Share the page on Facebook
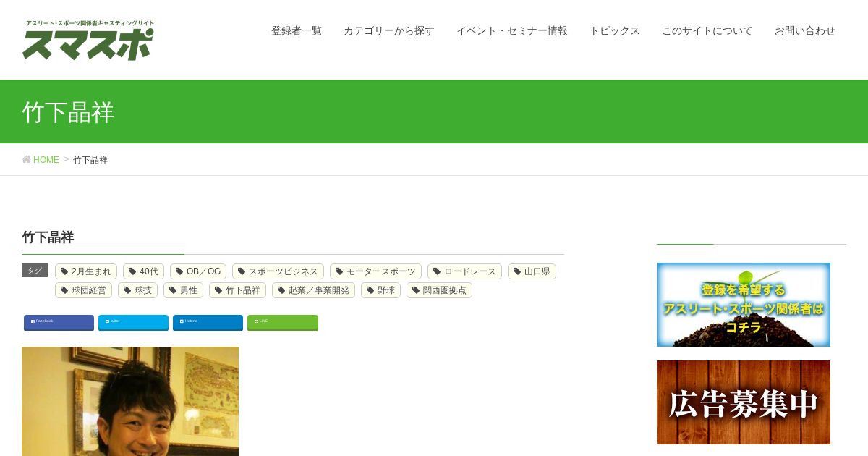 tap(59, 322)
